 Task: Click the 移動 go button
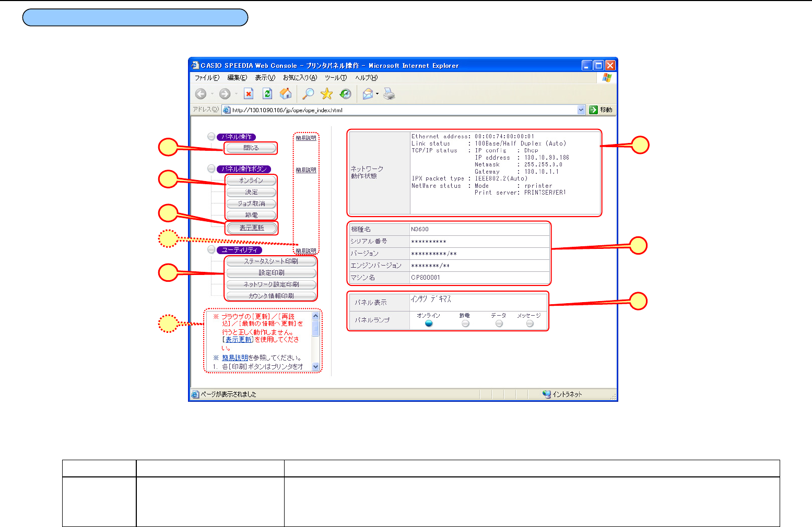(x=601, y=110)
